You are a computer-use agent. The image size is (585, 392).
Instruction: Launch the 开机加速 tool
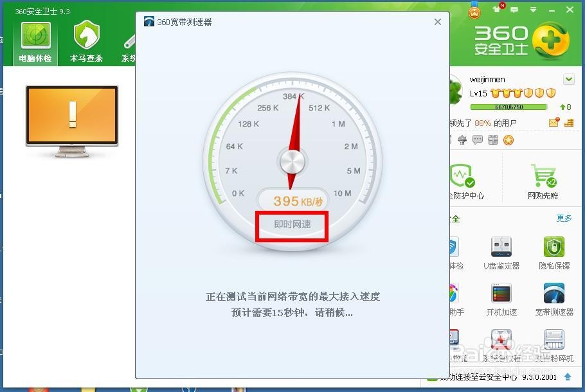(x=501, y=299)
